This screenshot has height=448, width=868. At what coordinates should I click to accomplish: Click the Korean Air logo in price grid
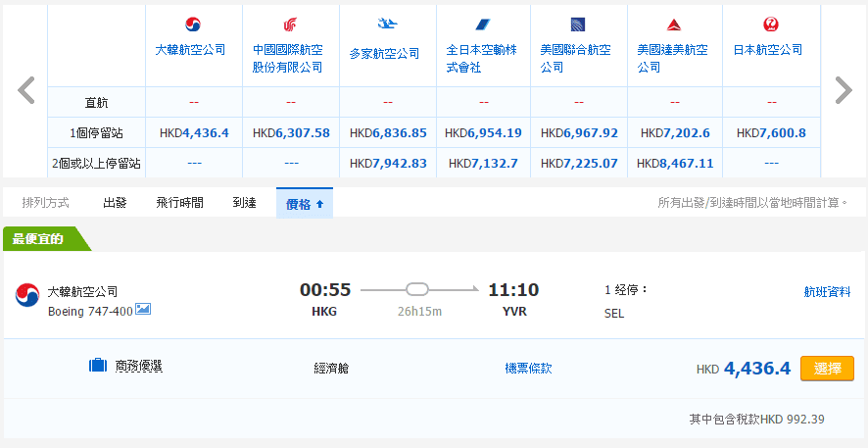click(193, 25)
